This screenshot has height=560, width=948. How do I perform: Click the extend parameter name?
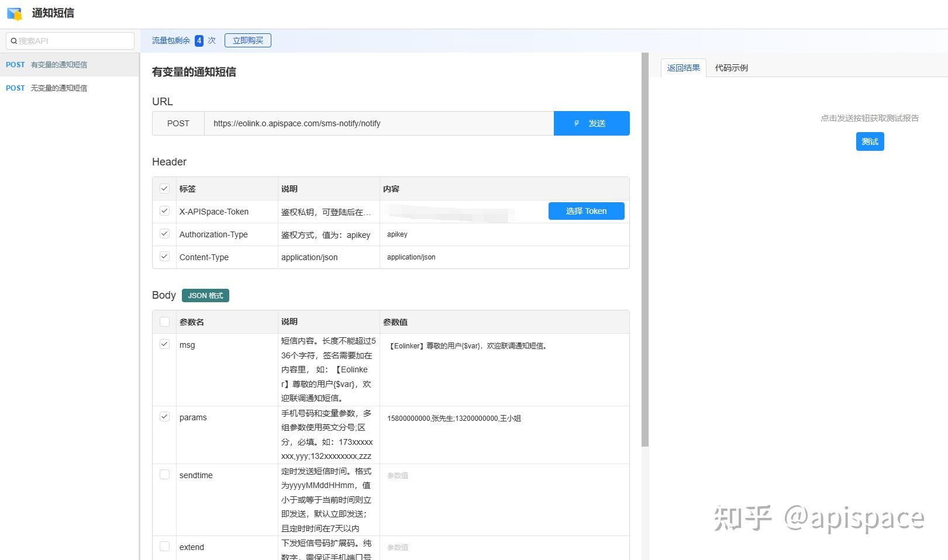pos(192,547)
